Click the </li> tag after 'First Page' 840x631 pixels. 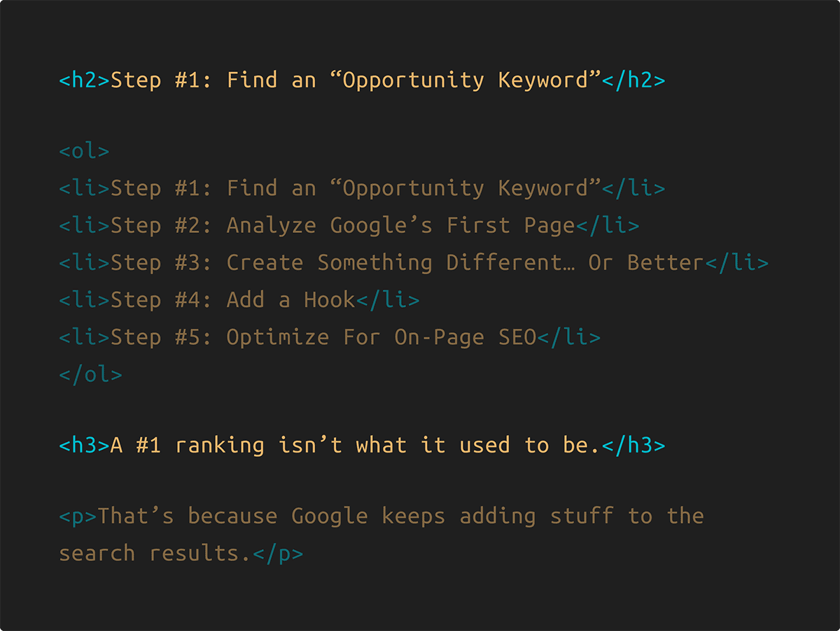coord(607,226)
